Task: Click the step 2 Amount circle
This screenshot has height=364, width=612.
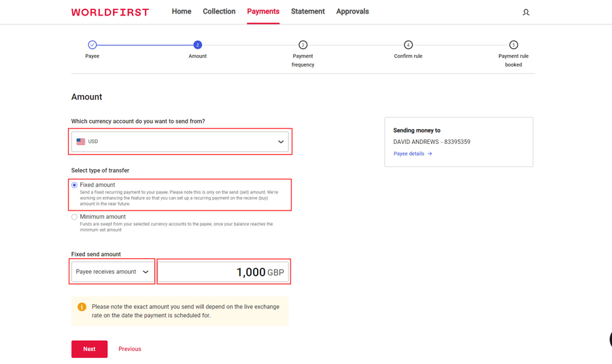Action: coord(197,45)
